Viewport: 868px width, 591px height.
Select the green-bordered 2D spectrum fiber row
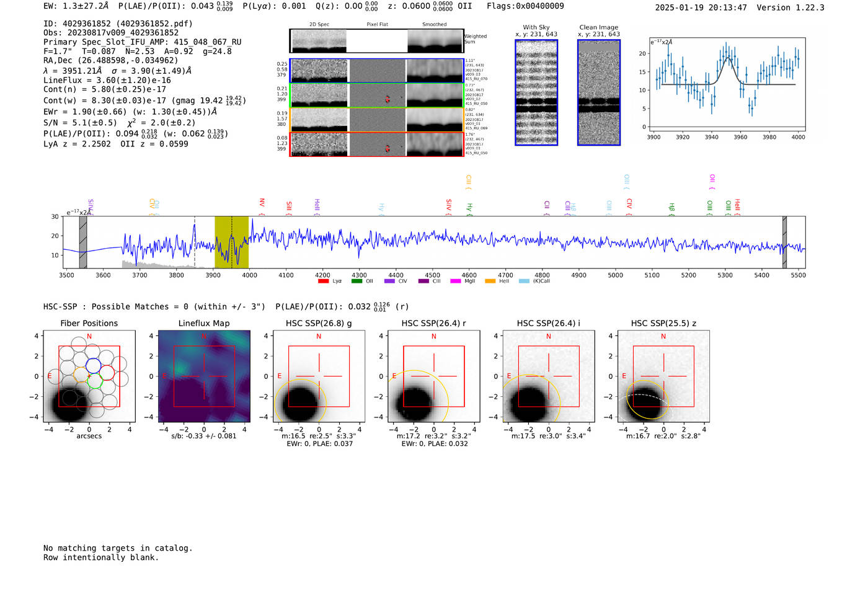pos(376,95)
